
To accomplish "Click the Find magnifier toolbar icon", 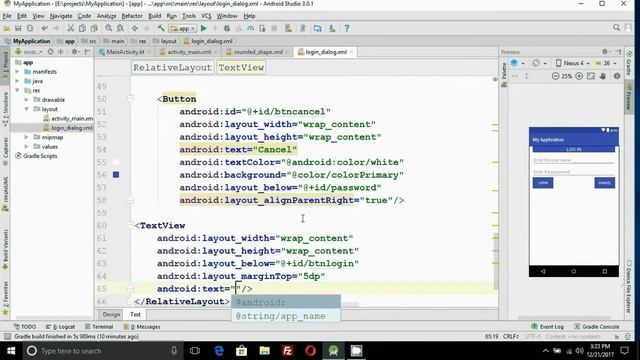I will click(x=109, y=29).
